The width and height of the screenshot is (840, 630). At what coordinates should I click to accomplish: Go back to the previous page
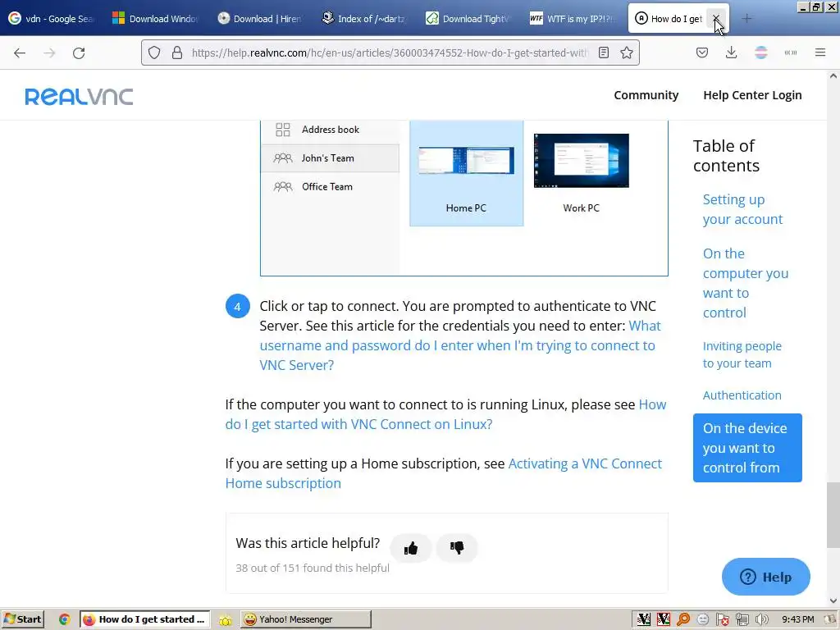pos(20,52)
